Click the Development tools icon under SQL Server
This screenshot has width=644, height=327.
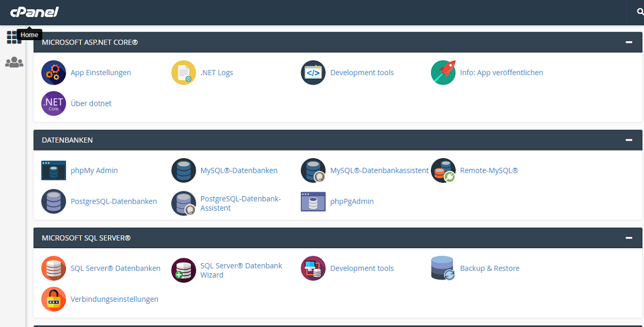(x=313, y=269)
